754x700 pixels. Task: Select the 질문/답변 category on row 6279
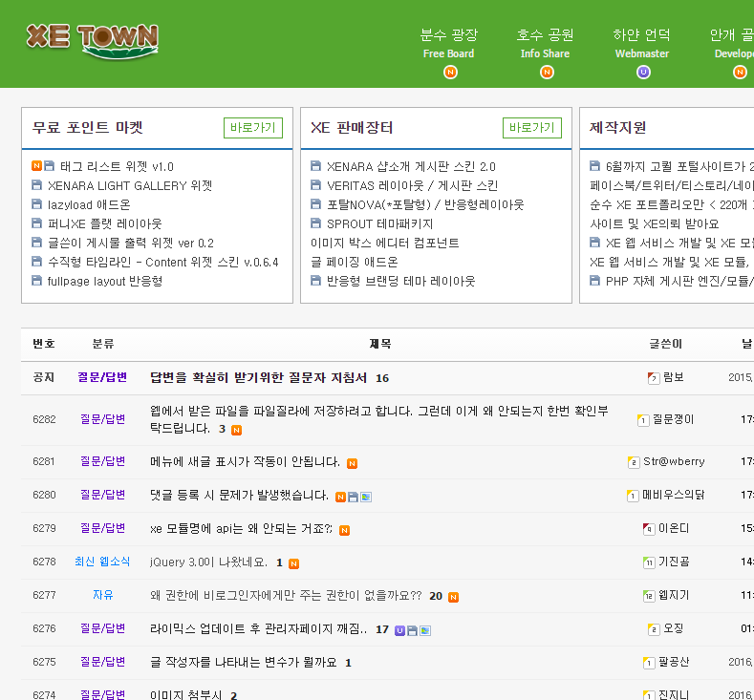point(102,528)
